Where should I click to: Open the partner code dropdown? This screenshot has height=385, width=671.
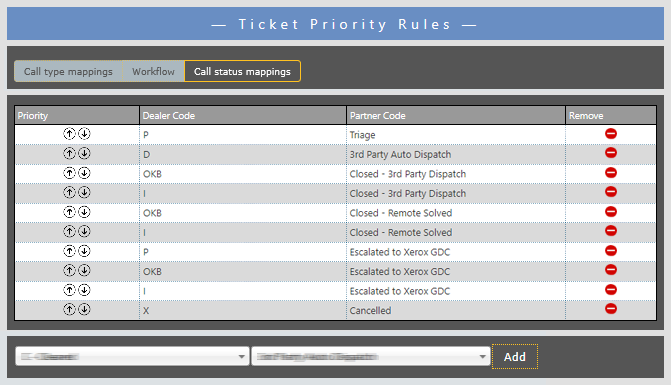(x=371, y=356)
